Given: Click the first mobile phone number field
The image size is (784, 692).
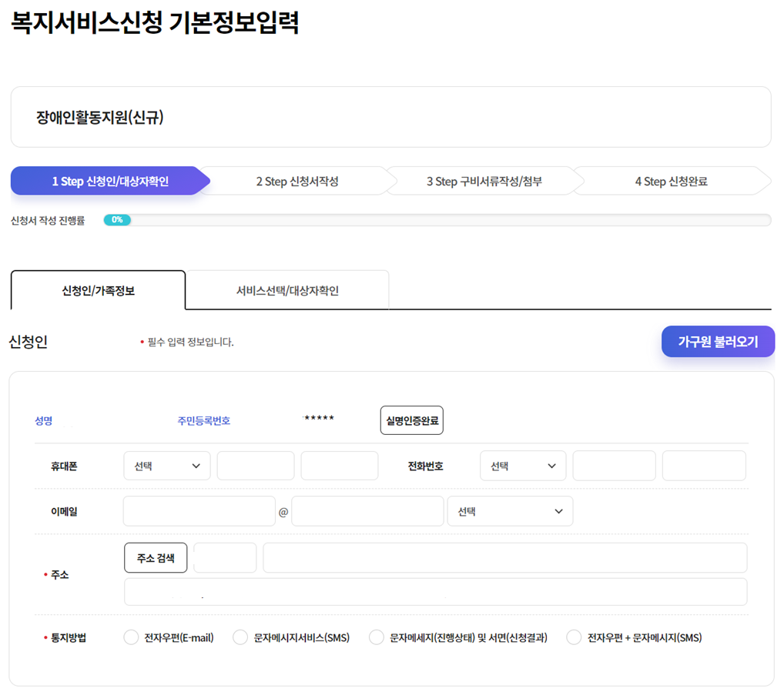Looking at the screenshot, I should [255, 465].
